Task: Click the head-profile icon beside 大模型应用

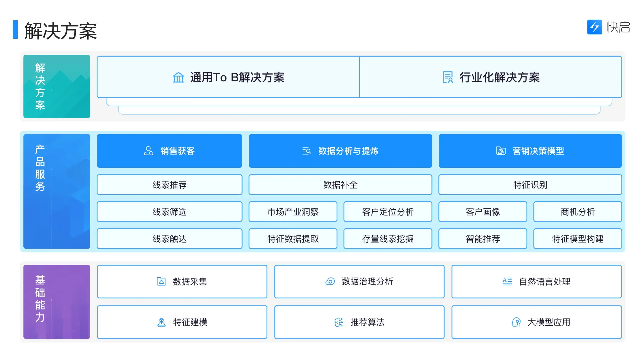Action: point(516,322)
